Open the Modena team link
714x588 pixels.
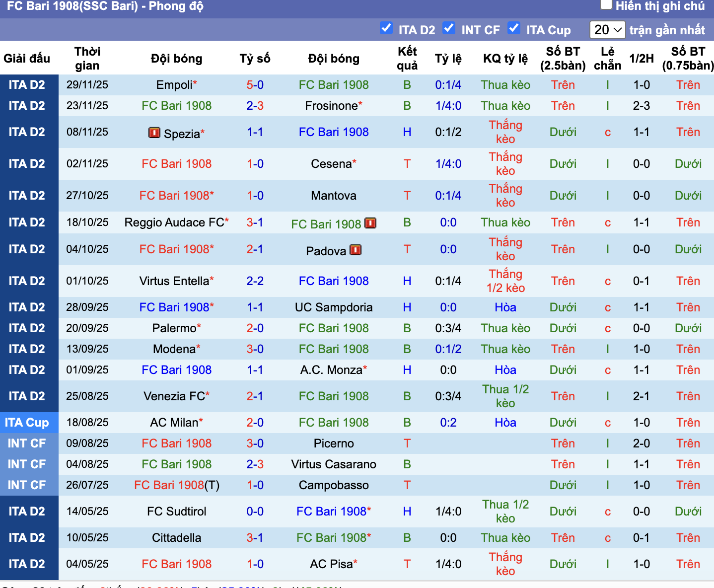[174, 349]
